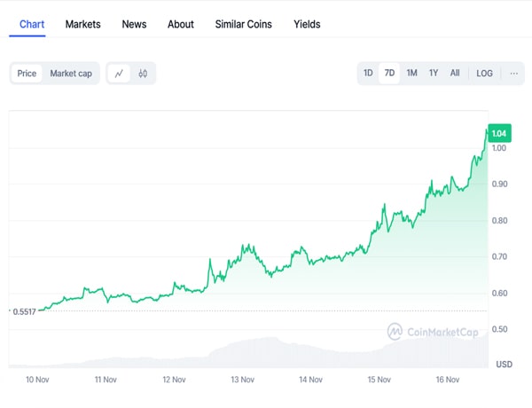This screenshot has height=408, width=532.
Task: Click the 0.5517 starting price label
Action: pos(24,311)
